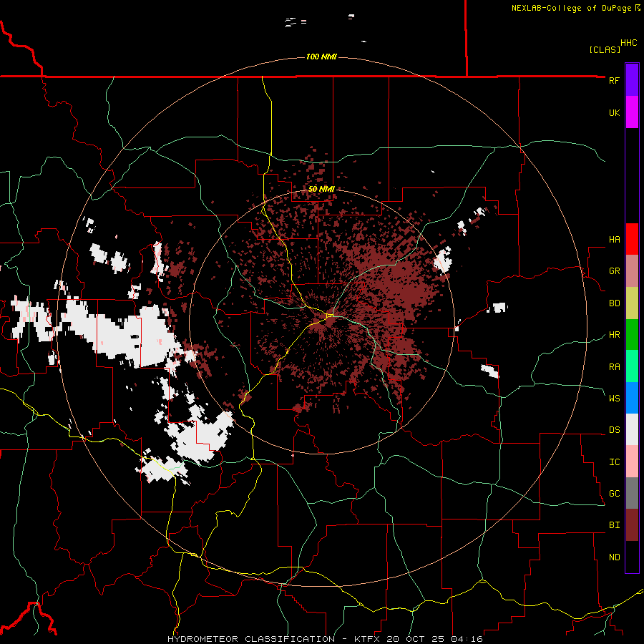Screen dimensions: 644x644
Task: Click the RF legend label
Action: (x=614, y=80)
